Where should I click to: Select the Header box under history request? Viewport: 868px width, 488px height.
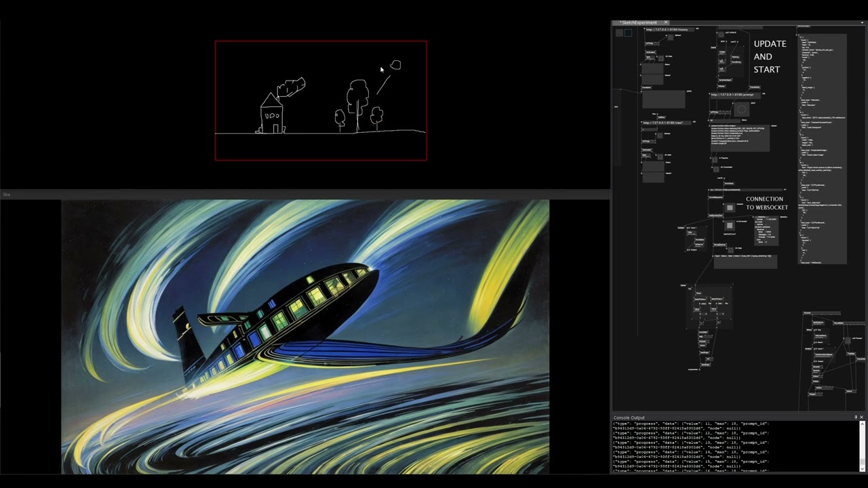[652, 80]
